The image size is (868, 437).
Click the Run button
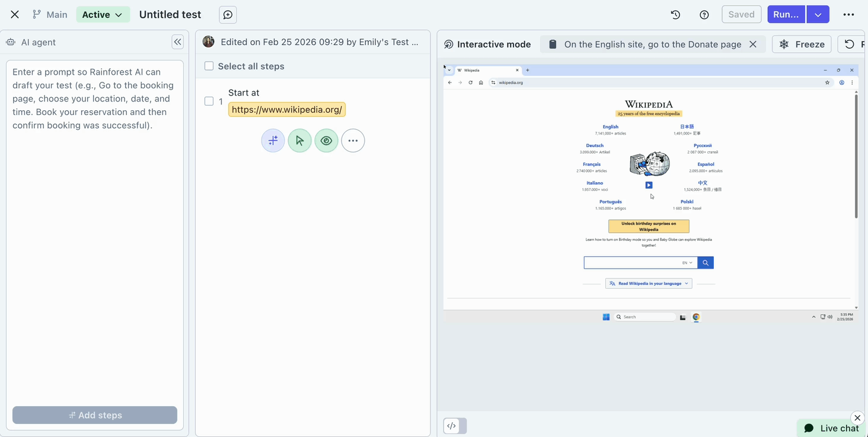coord(787,14)
